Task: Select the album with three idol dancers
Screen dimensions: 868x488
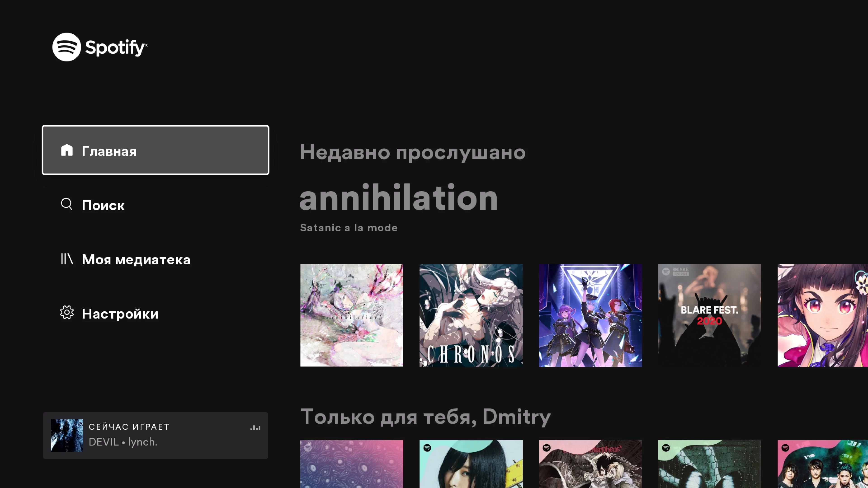Action: tap(590, 315)
